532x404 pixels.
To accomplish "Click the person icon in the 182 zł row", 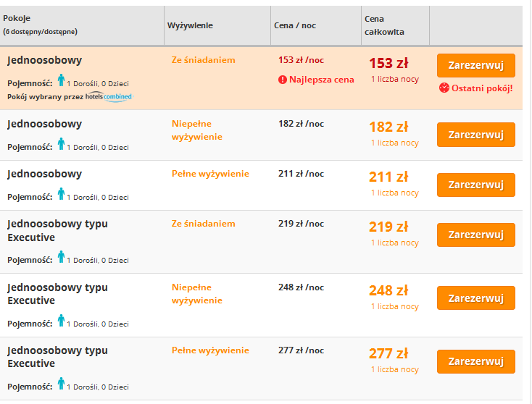I will 61,143.
